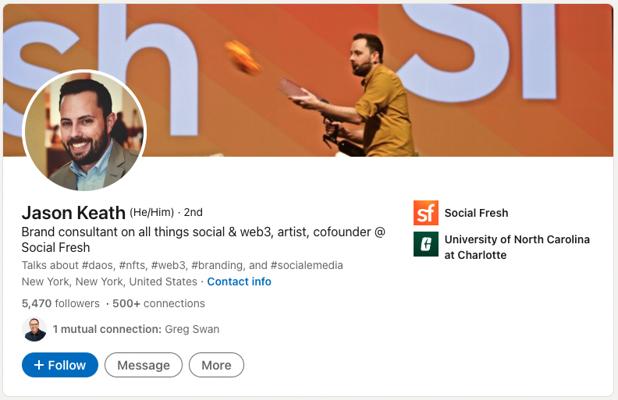Viewport: 618px width, 400px height.
Task: Click the mutual connection's small avatar
Action: [x=35, y=329]
